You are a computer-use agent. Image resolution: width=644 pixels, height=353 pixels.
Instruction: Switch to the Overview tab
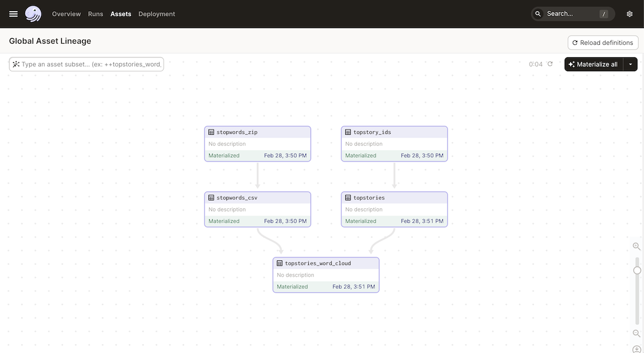[x=66, y=14]
